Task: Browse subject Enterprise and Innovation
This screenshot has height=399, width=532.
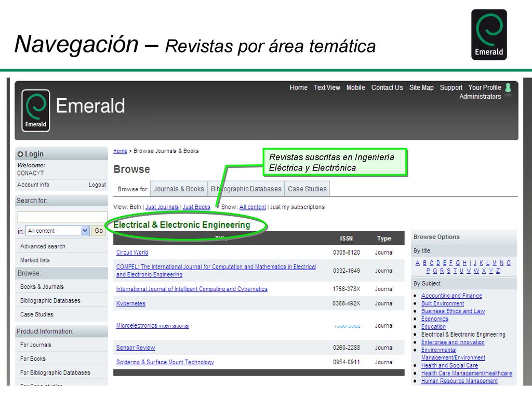Action: pos(453,342)
